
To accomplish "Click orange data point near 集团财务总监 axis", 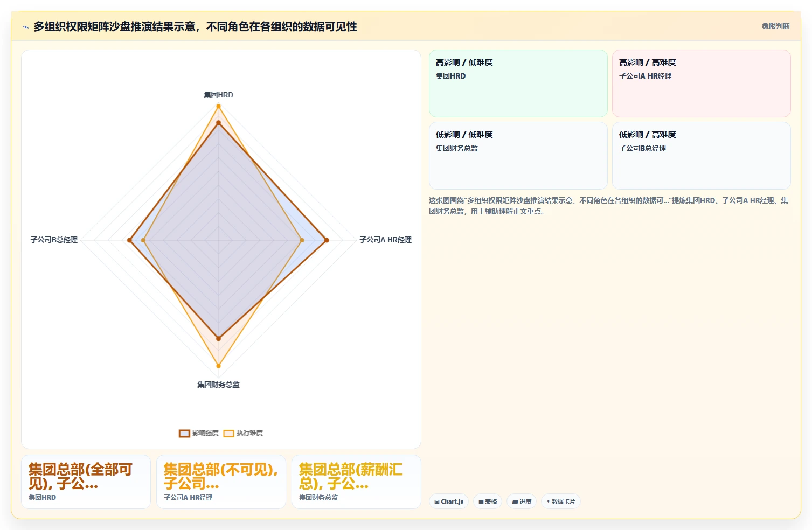I will point(218,366).
